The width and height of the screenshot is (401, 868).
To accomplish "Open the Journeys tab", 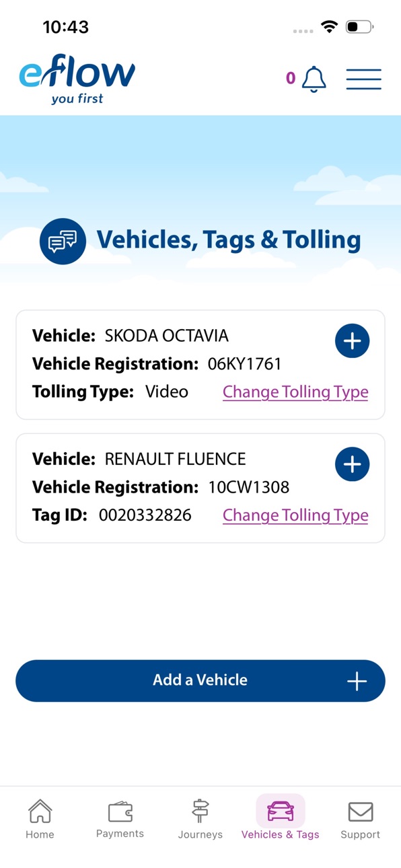I will [x=200, y=819].
